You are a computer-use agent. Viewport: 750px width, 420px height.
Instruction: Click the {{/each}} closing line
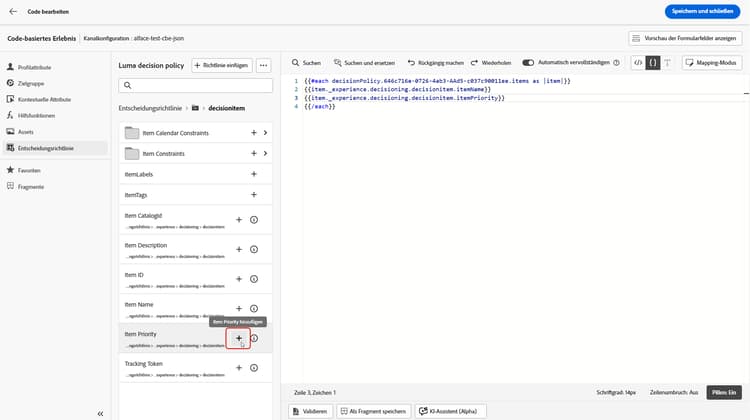tap(320, 107)
